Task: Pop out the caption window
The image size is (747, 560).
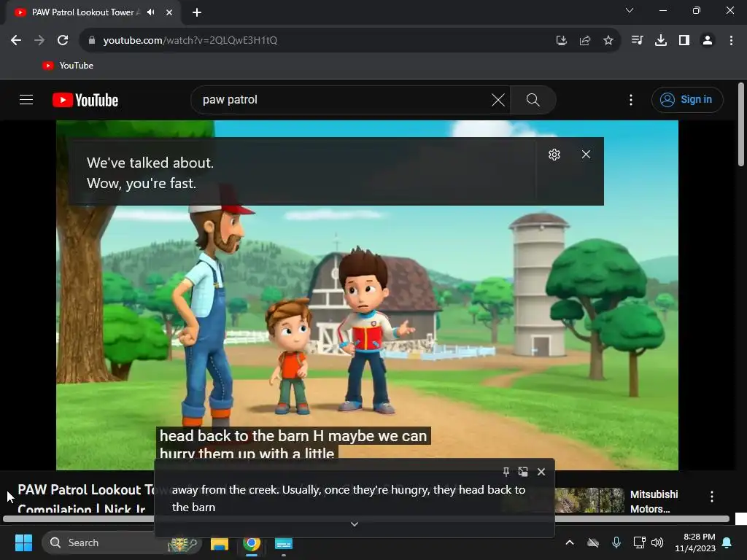Action: [x=523, y=472]
